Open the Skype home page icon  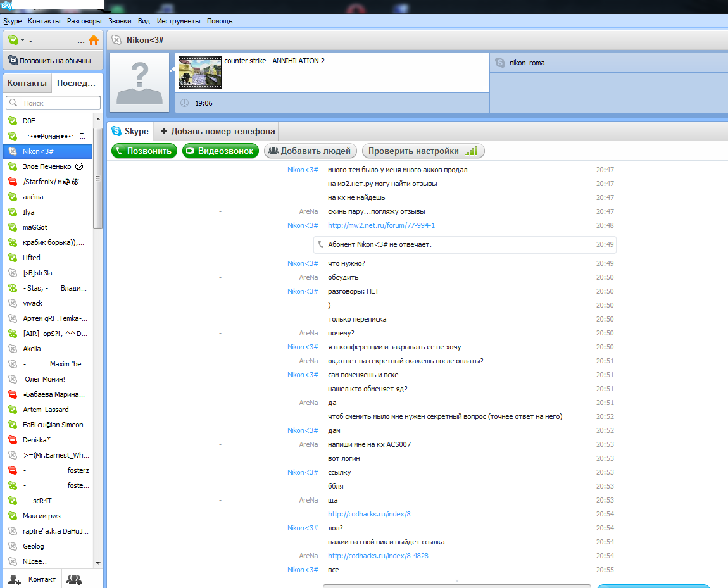(94, 41)
